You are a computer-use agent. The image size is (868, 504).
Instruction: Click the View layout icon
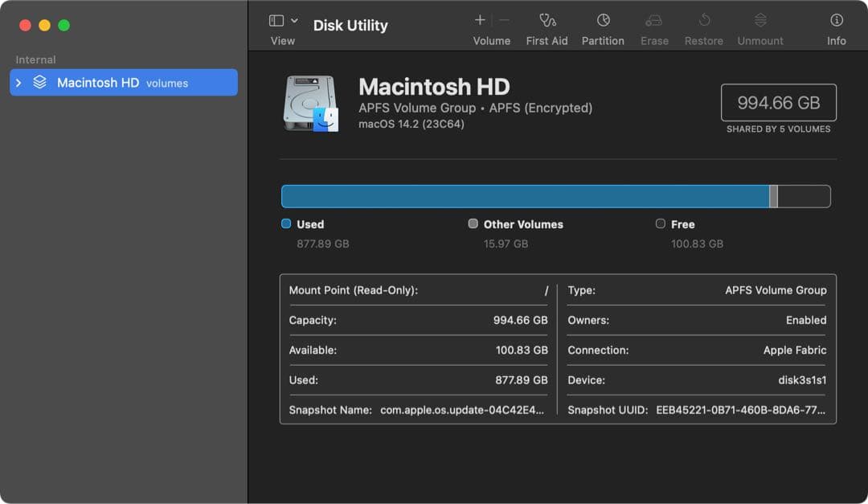tap(276, 19)
